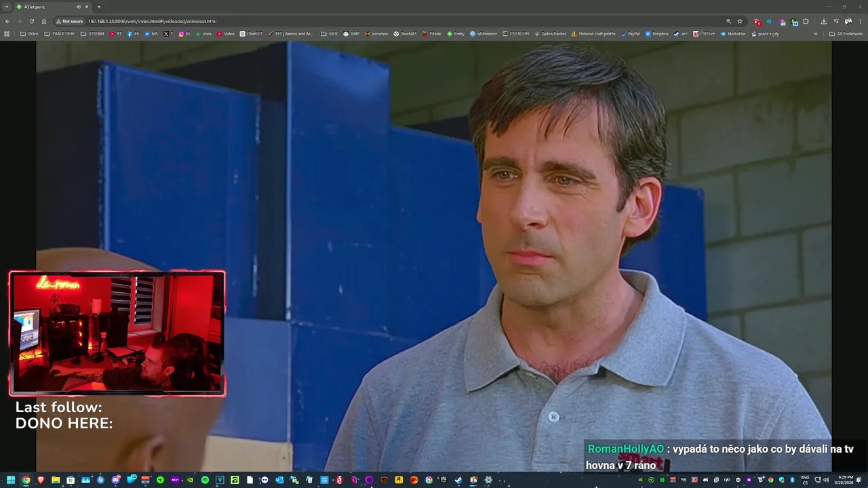The height and width of the screenshot is (488, 868).
Task: Open the AMP bookmark
Action: click(x=351, y=33)
